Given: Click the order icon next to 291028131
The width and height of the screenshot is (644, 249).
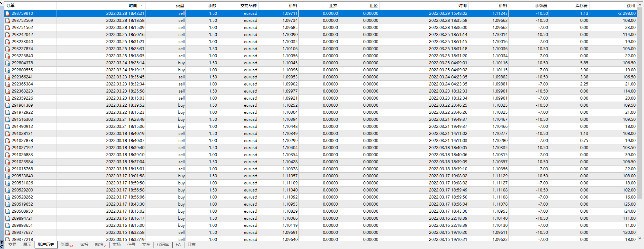Looking at the screenshot, I should coord(8,134).
